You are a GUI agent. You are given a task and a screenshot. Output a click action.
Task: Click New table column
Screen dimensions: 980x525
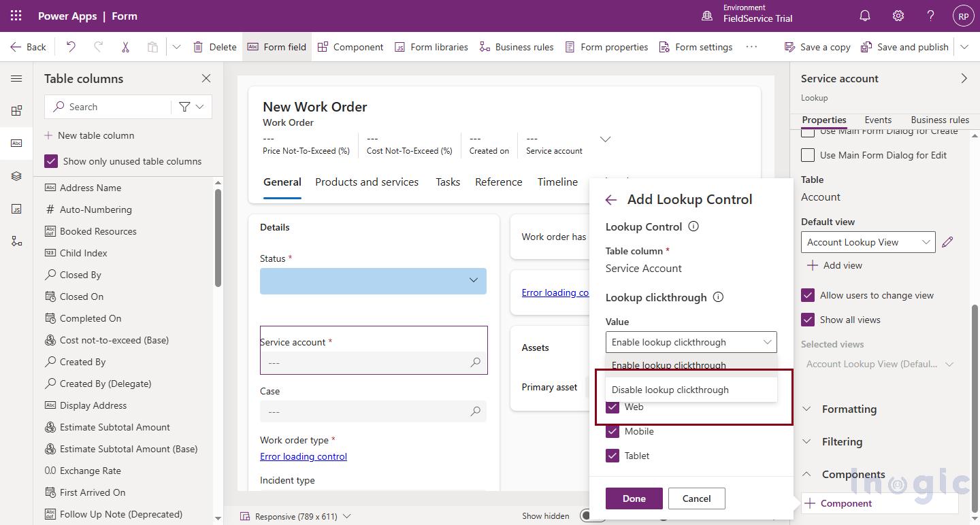[89, 135]
